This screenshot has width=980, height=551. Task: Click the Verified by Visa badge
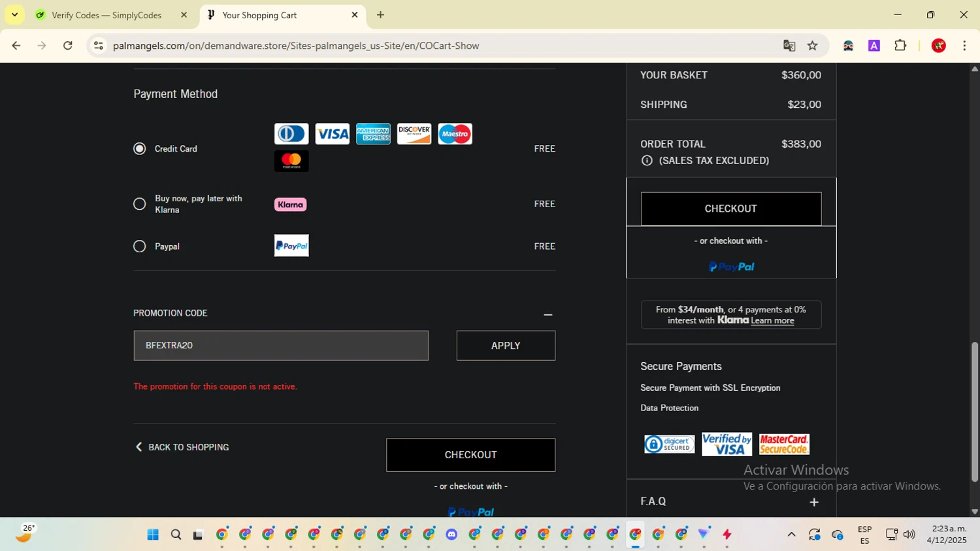click(x=727, y=444)
